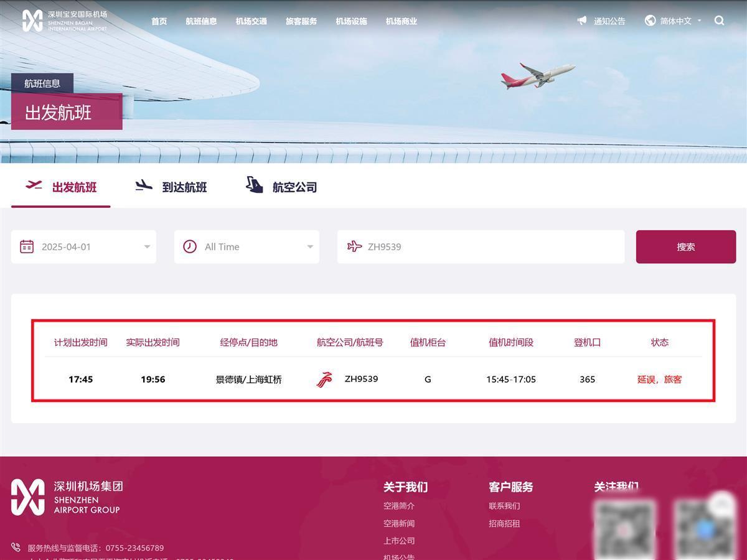Screen dimensions: 747x560
Task: Switch to the 到达航班 tab
Action: tap(171, 187)
